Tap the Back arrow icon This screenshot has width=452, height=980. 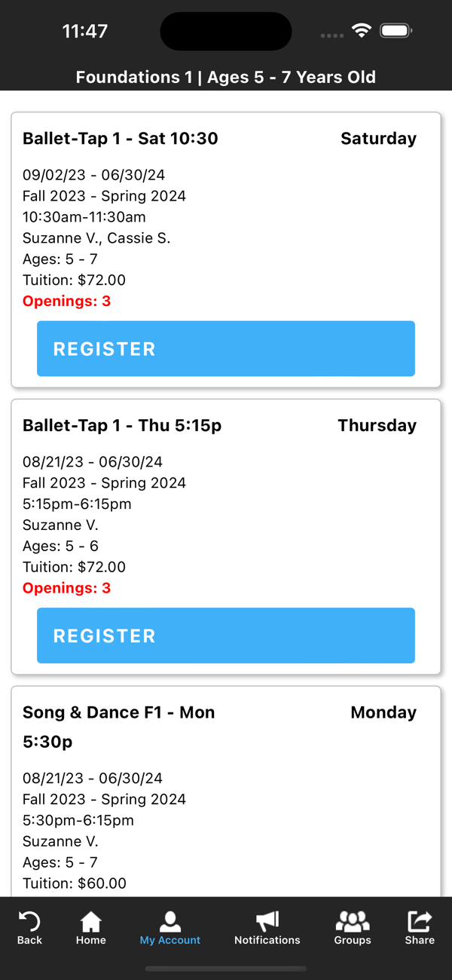[x=29, y=921]
